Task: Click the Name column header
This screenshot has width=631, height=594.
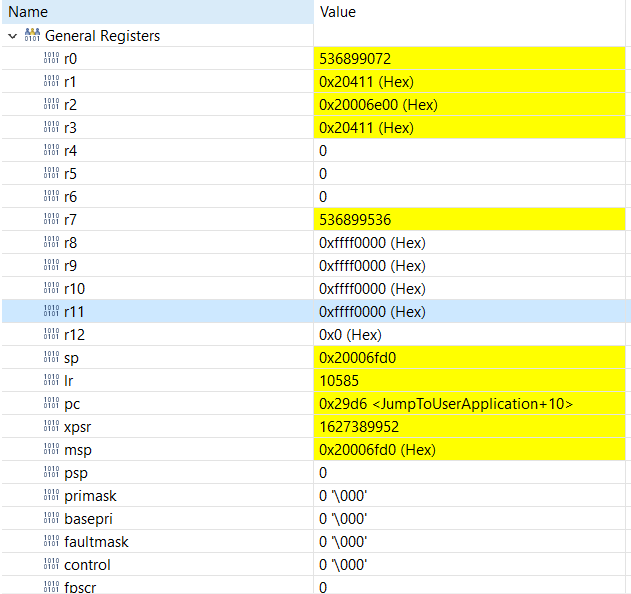Action: [28, 12]
